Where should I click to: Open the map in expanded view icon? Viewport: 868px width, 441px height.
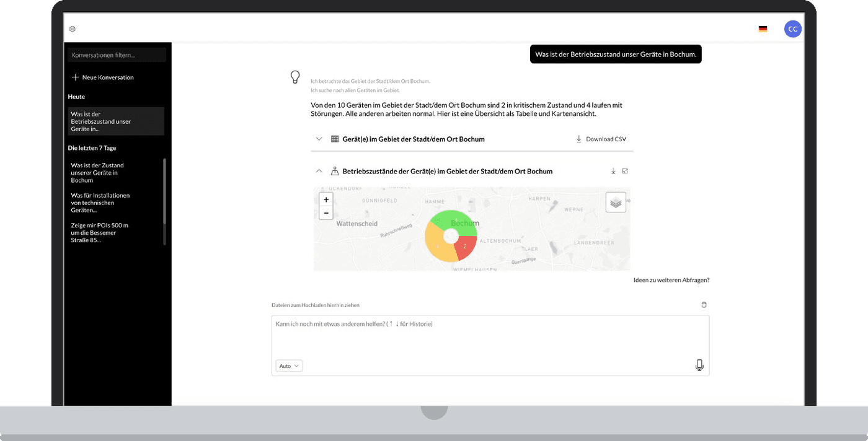pyautogui.click(x=625, y=171)
